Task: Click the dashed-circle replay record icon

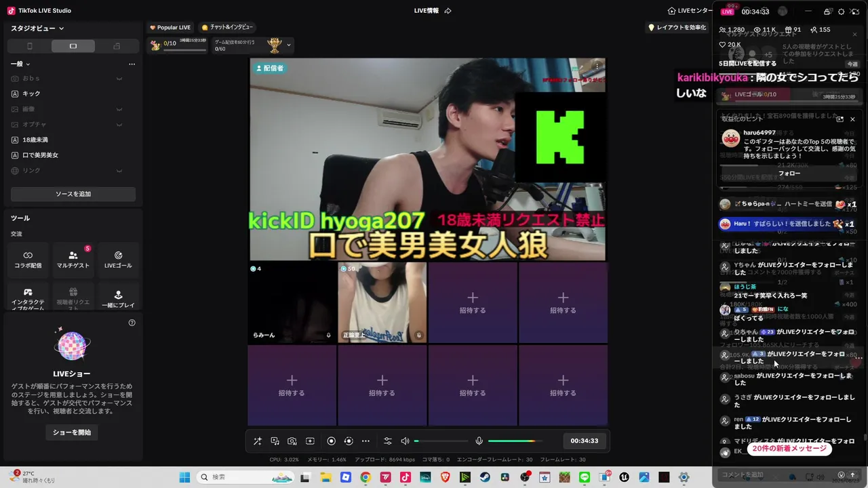Action: pyautogui.click(x=349, y=441)
